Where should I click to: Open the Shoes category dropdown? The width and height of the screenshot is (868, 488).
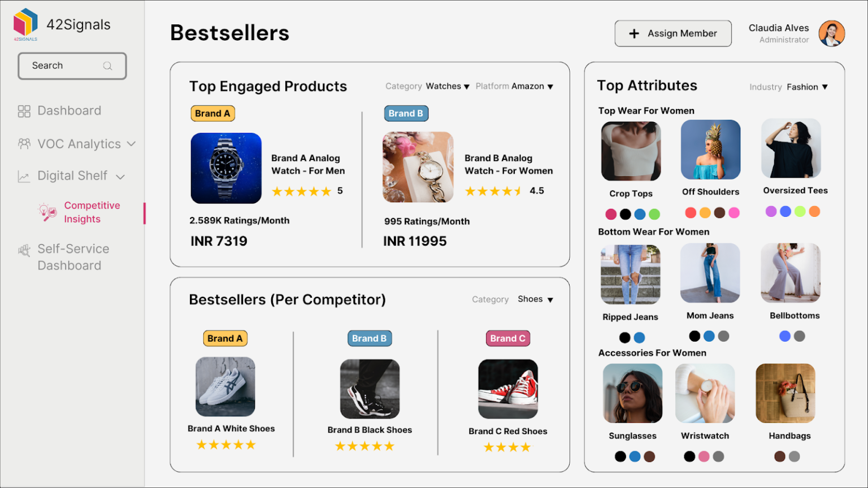click(x=535, y=299)
